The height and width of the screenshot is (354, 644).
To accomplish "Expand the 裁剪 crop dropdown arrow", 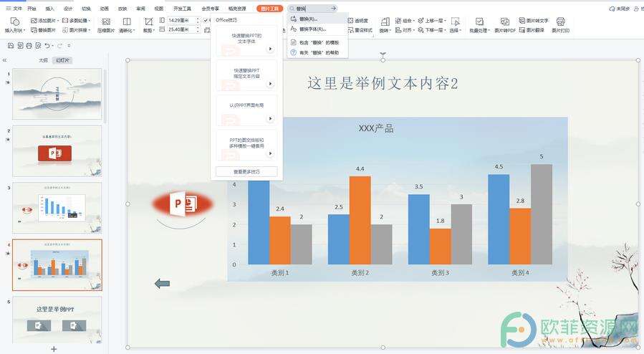I will point(153,31).
